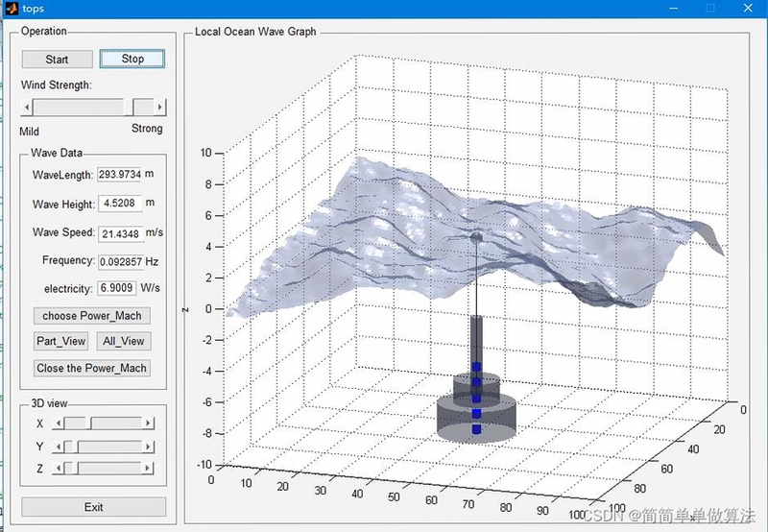The width and height of the screenshot is (768, 532).
Task: Click the Y view slider left arrow
Action: tap(58, 447)
